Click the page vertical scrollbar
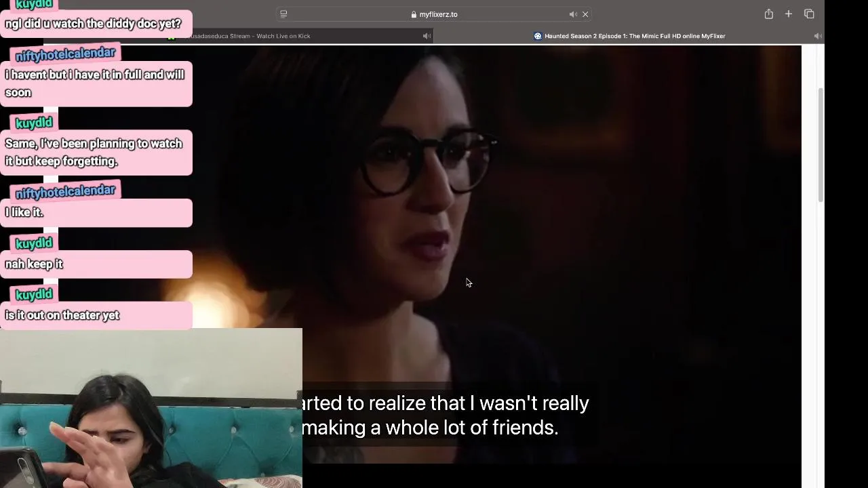This screenshot has width=868, height=488. pos(821,144)
